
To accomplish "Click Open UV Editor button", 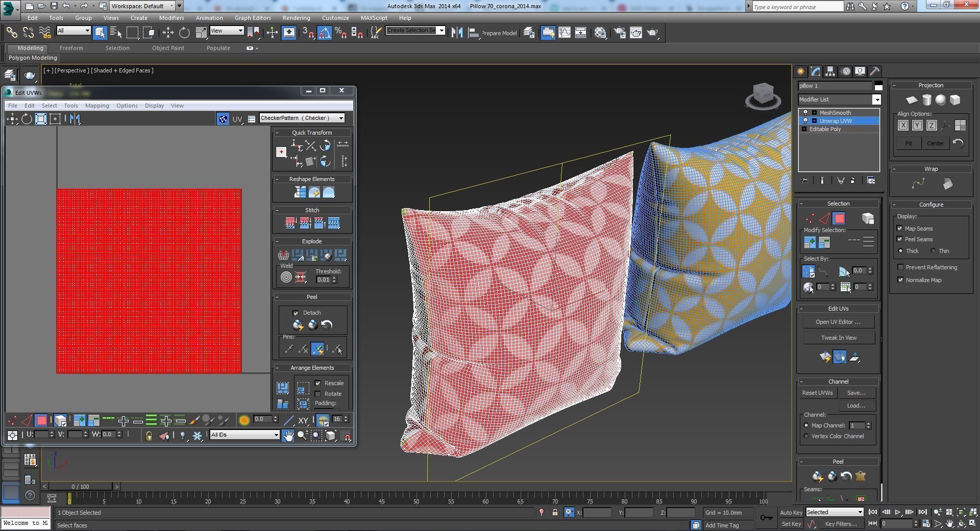I will click(838, 322).
